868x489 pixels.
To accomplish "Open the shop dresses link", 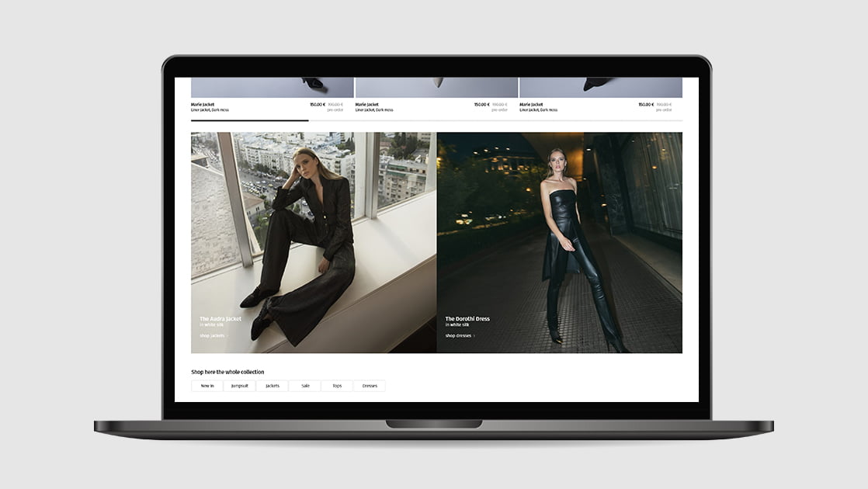I will point(457,336).
